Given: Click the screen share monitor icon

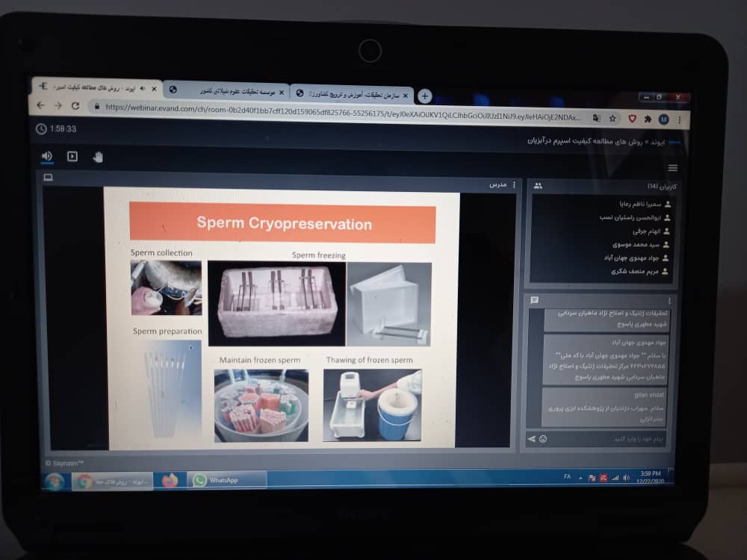Looking at the screenshot, I should click(49, 178).
